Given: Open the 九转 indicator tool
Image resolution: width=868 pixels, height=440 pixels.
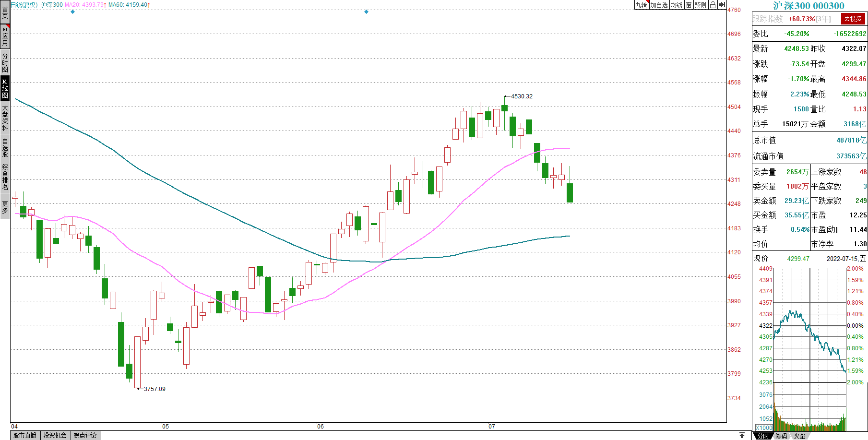Looking at the screenshot, I should [641, 5].
